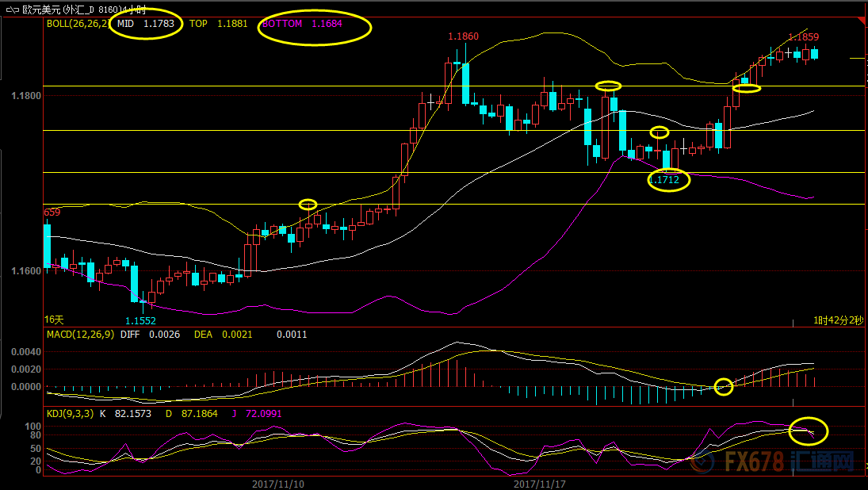Click the 0.0000 MACD axis label
This screenshot has width=868, height=490.
26,387
